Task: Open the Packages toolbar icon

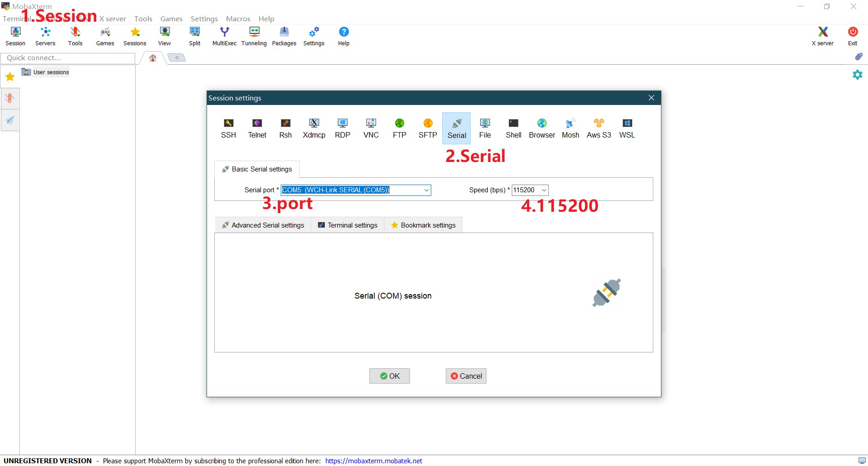Action: tap(284, 36)
